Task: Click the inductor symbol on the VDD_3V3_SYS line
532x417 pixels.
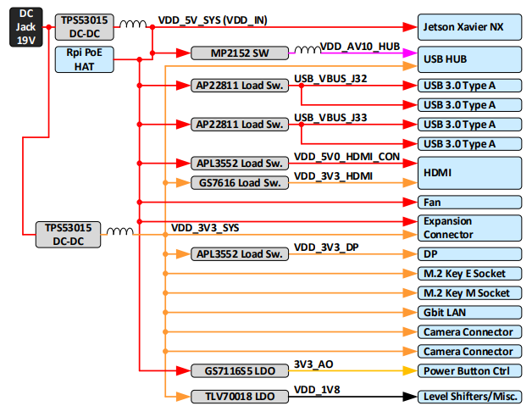Action: coord(119,231)
